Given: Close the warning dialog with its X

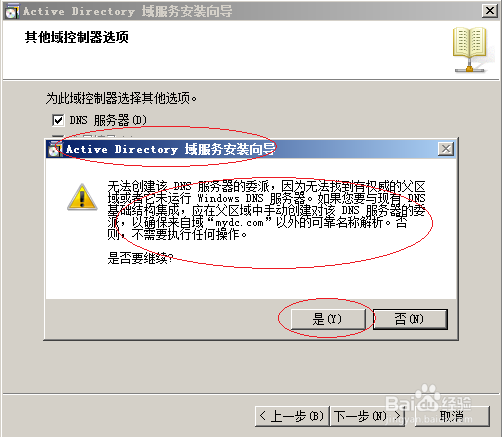Looking at the screenshot, I should (446, 149).
